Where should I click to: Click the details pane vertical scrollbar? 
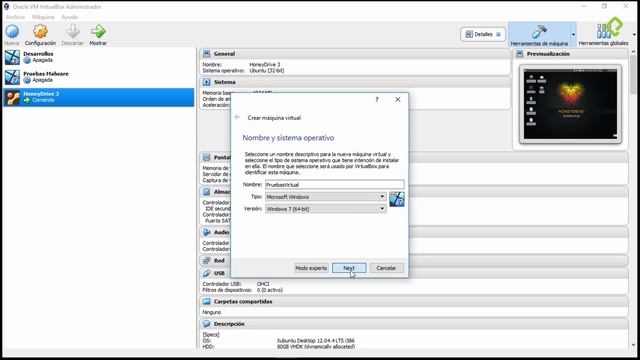tap(633, 198)
